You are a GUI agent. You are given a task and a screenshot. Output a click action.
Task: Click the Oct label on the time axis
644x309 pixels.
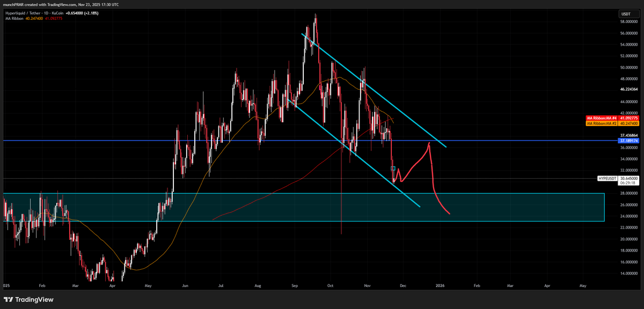[330, 286]
